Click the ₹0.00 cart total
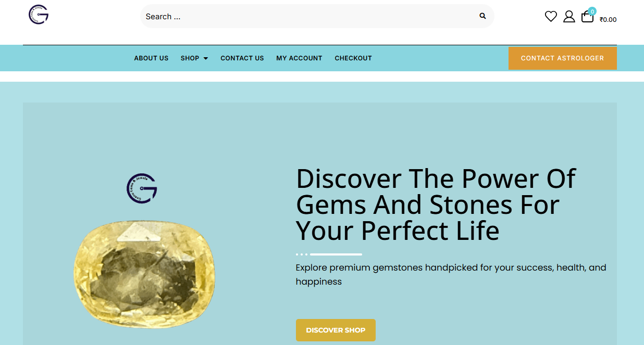The width and height of the screenshot is (644, 345). 608,20
